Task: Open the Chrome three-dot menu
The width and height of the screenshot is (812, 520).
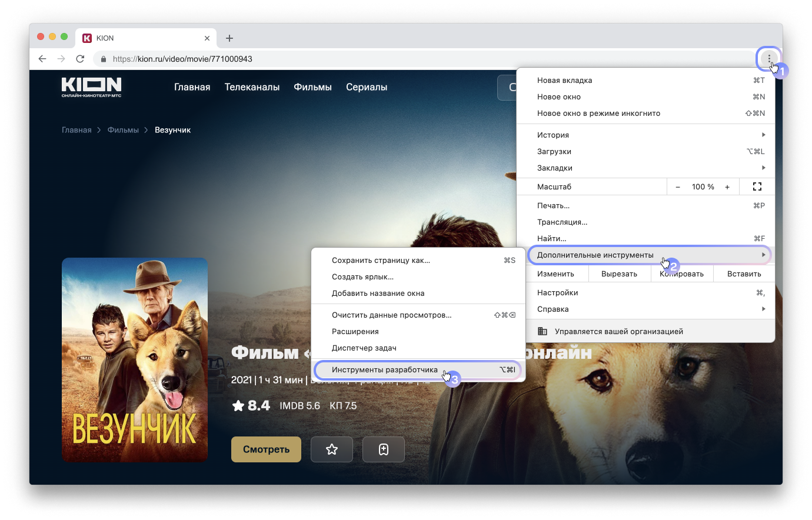Action: (769, 59)
